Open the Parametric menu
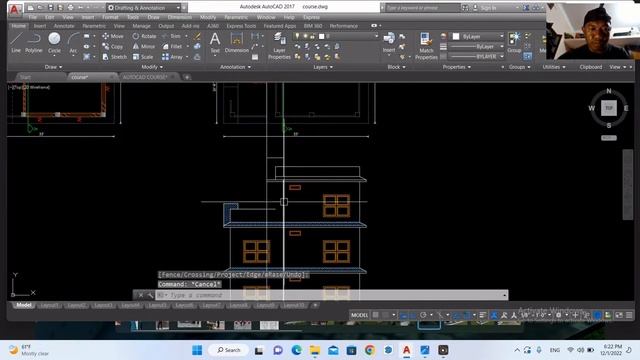Screen dimensions: 640x360 click(236, 17)
